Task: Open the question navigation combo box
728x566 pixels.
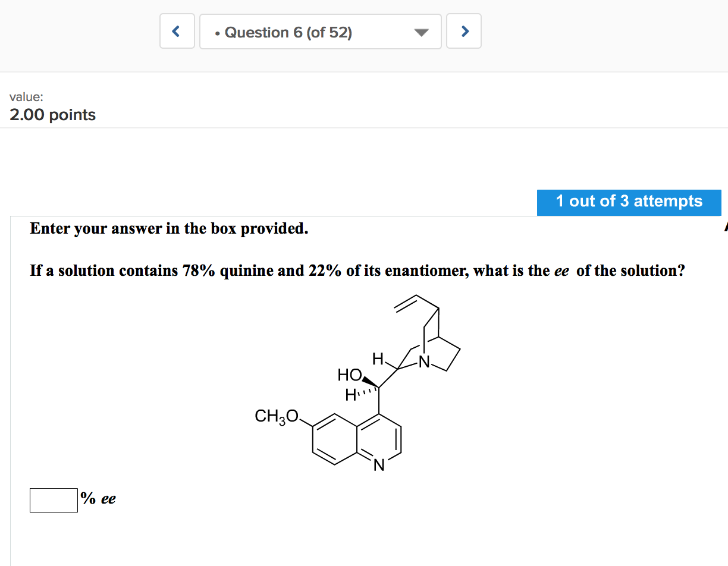Action: click(x=320, y=31)
